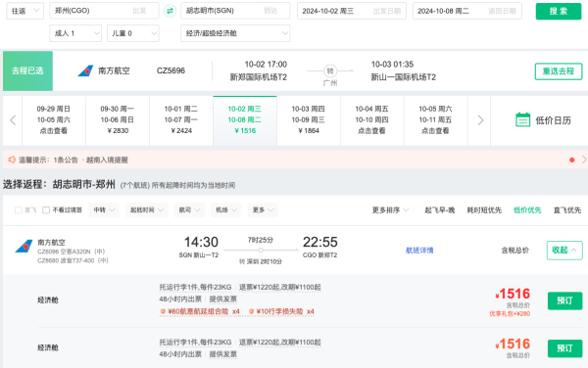Book second economy fare with 预订
588x368 pixels.
pos(564,348)
